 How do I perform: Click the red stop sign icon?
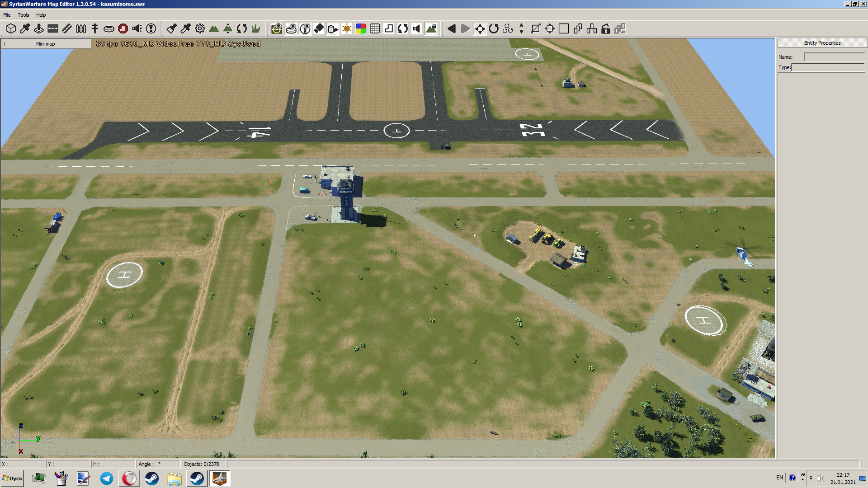[123, 29]
